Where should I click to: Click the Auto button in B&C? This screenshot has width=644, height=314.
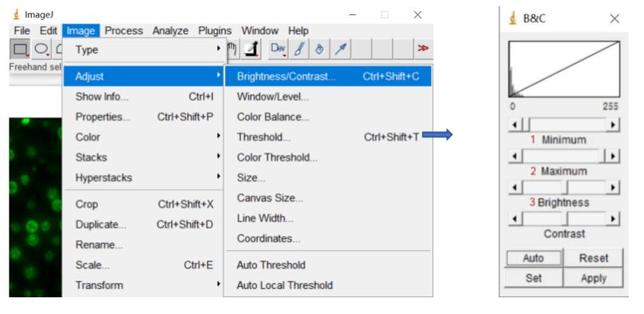[x=534, y=258]
